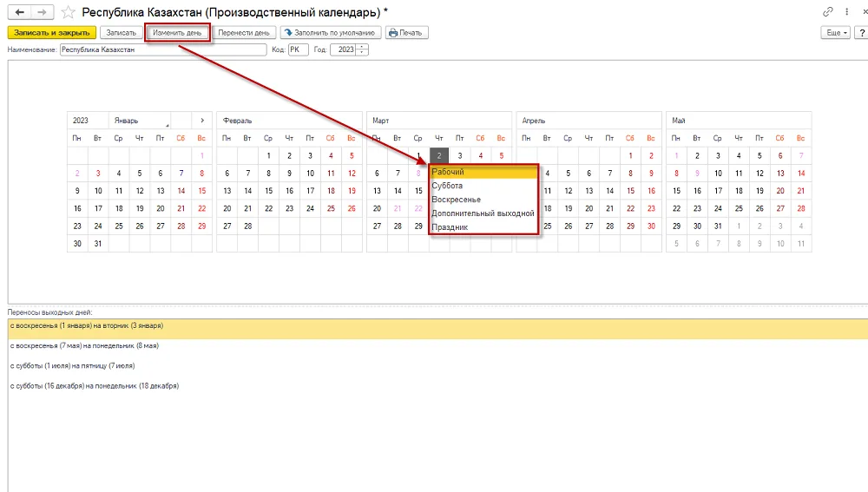Select February 23 in the calendar
Image resolution: width=868 pixels, height=492 pixels.
pyautogui.click(x=290, y=208)
